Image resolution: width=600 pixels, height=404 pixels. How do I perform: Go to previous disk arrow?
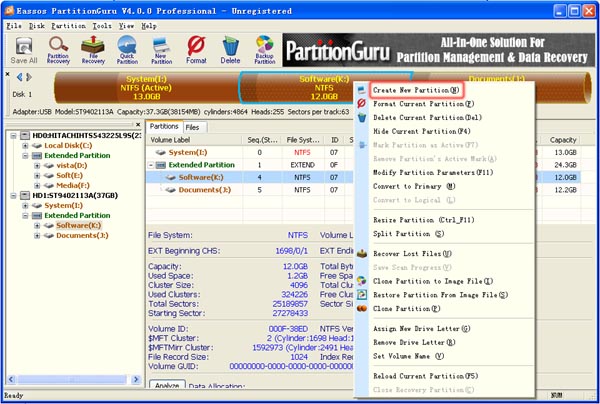[20, 77]
